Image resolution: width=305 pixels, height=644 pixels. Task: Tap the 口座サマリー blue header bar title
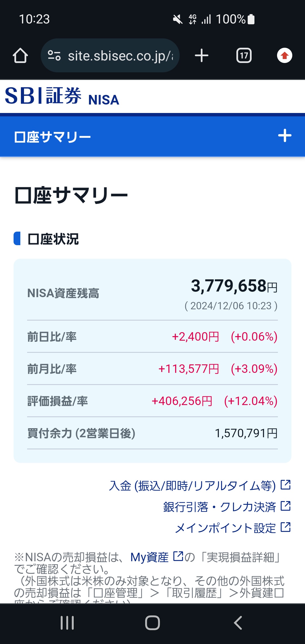[53, 137]
